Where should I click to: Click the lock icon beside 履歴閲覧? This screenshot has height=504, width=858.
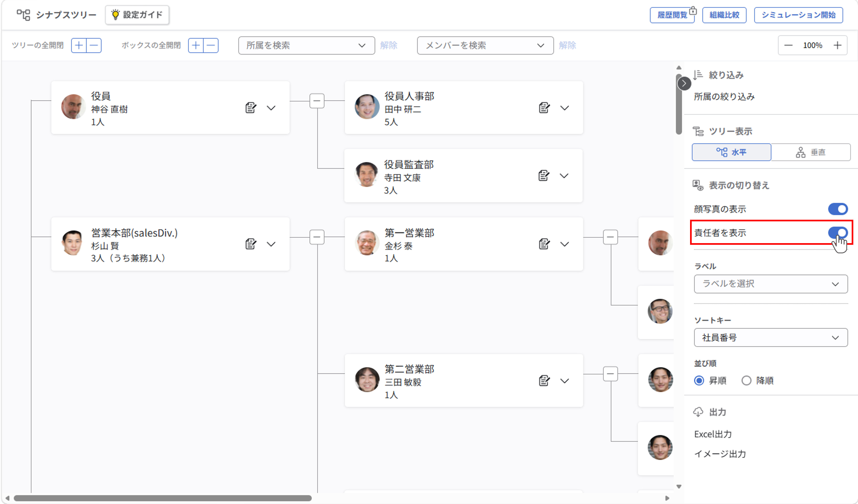pyautogui.click(x=693, y=11)
